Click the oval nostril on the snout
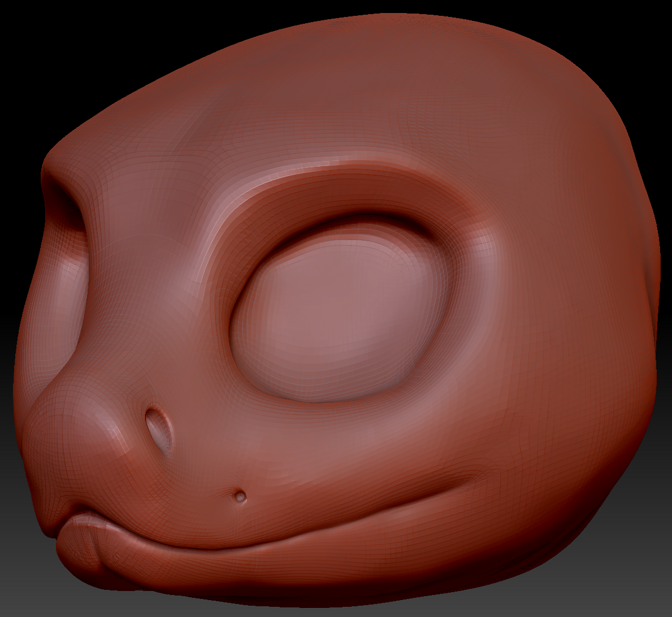 click(x=158, y=431)
